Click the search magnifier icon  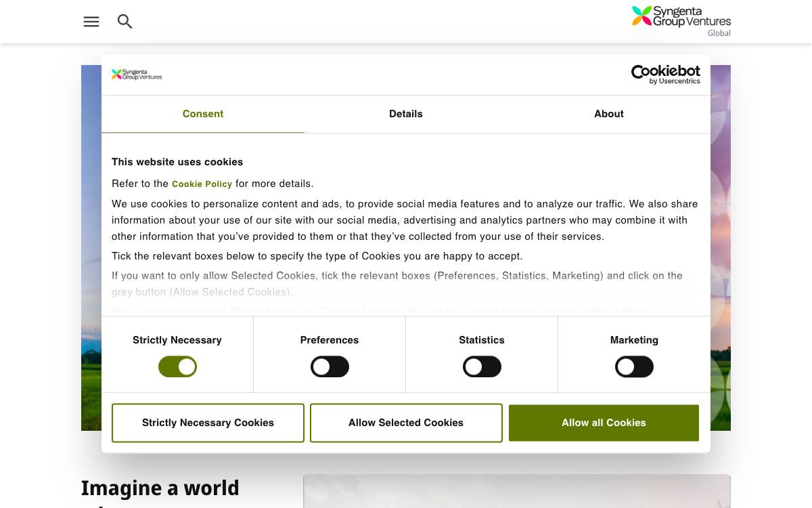[x=125, y=22]
